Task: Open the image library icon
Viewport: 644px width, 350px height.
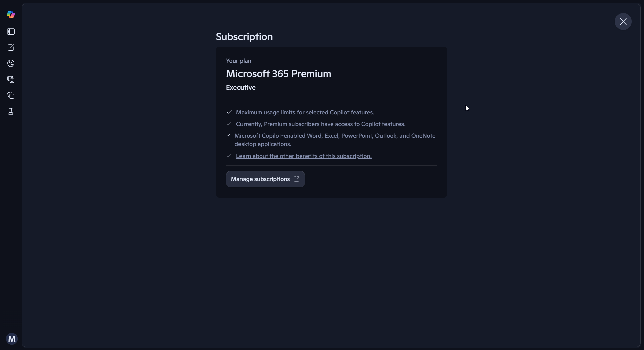Action: point(11,80)
